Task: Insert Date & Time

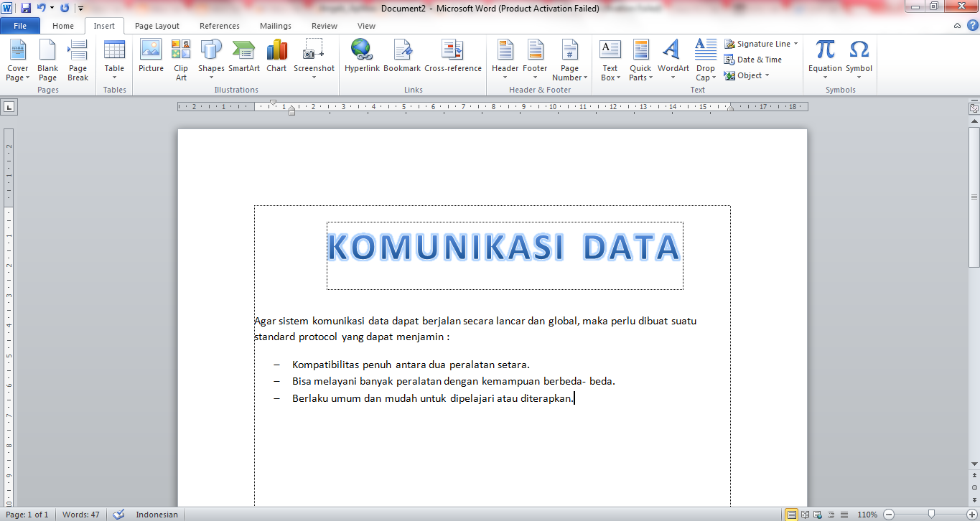Action: pyautogui.click(x=753, y=60)
